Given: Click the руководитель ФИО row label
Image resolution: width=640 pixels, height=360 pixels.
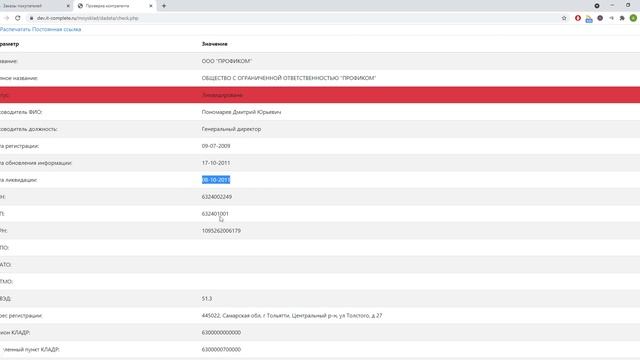Looking at the screenshot, I should [21, 112].
